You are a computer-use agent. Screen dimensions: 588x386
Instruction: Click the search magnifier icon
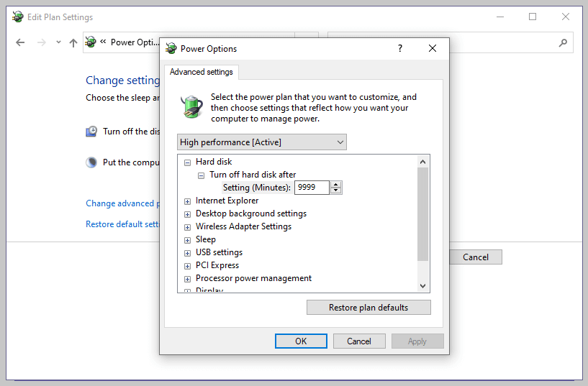tap(563, 42)
